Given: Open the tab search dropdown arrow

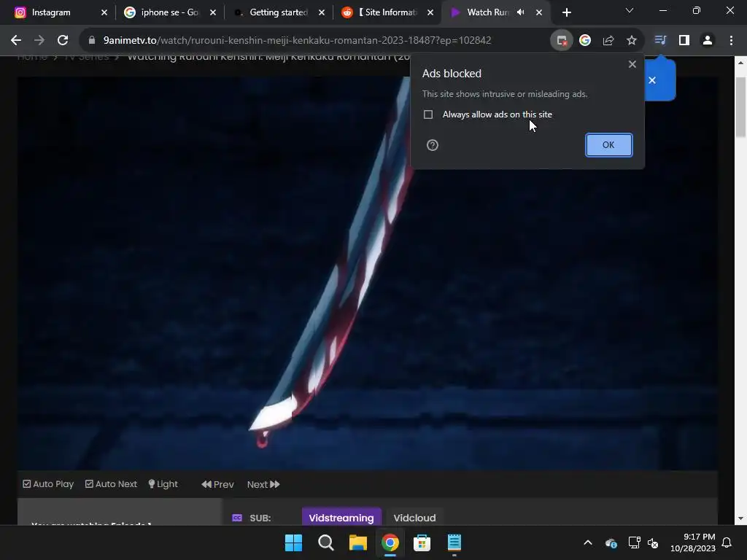Looking at the screenshot, I should (x=630, y=10).
